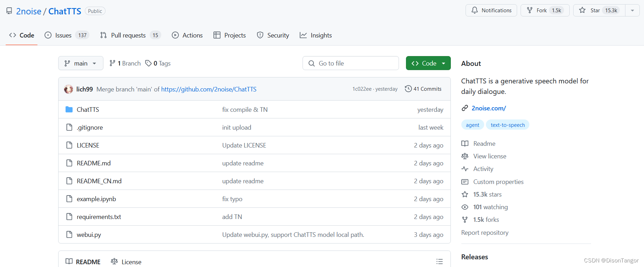Image resolution: width=644 pixels, height=267 pixels.
Task: Open 'add TN' commit message
Action: coord(232,217)
